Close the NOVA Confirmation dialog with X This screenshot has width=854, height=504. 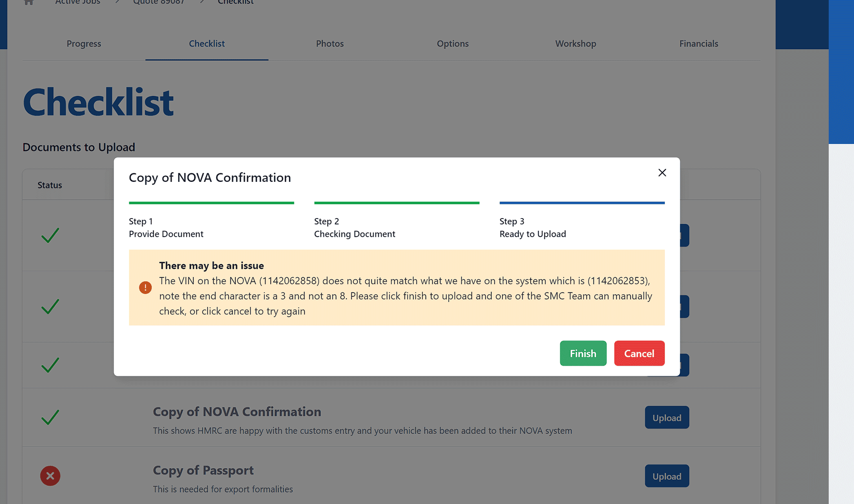[x=662, y=172]
